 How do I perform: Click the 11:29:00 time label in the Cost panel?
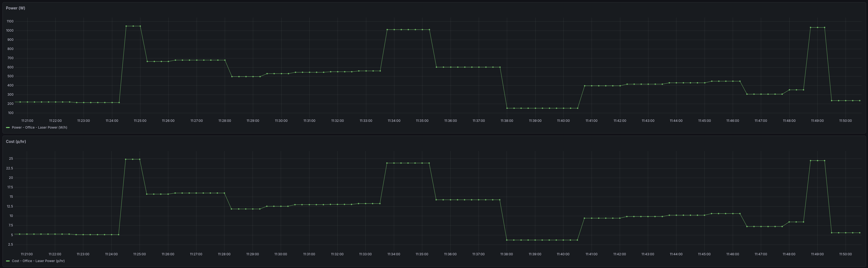coord(252,254)
